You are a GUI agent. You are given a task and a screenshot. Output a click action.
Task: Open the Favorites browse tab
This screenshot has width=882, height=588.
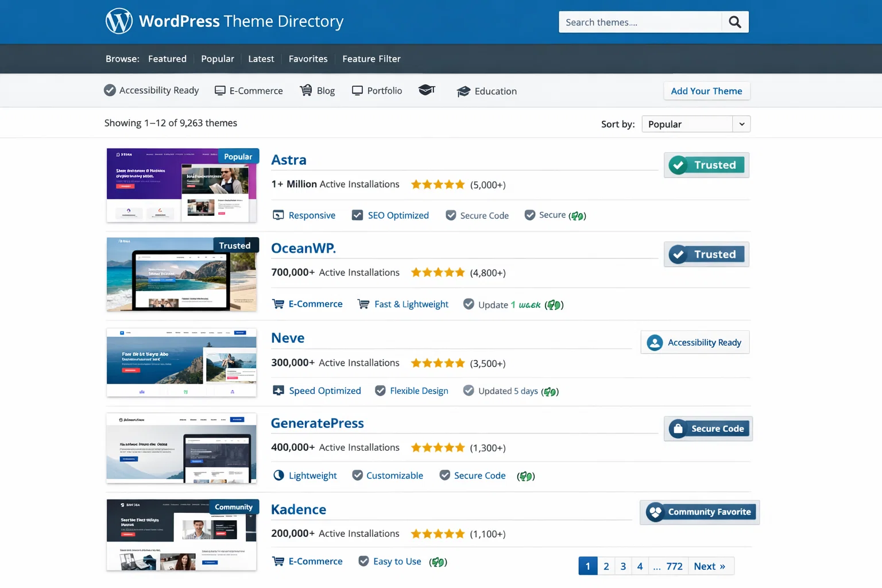click(x=308, y=59)
